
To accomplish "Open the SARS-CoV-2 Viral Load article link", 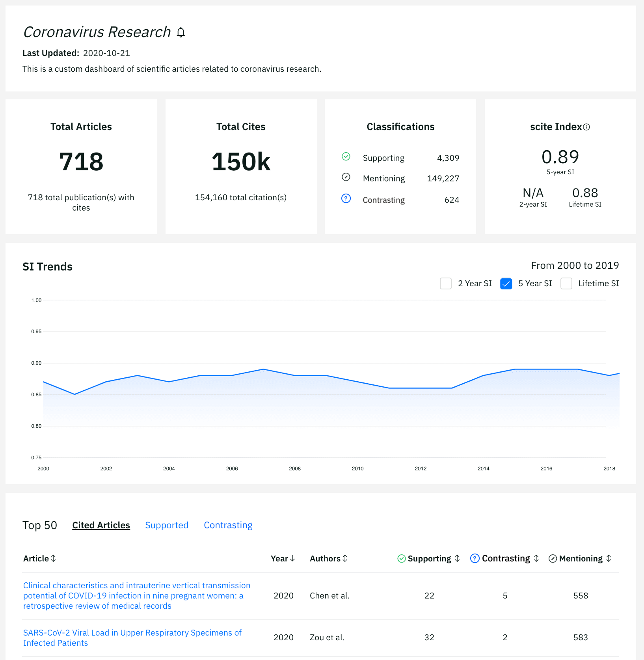I will (132, 638).
